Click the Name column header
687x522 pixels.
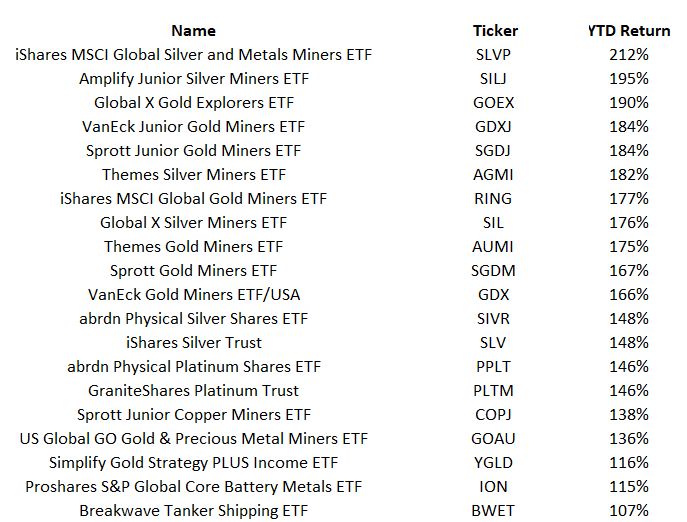click(x=193, y=30)
